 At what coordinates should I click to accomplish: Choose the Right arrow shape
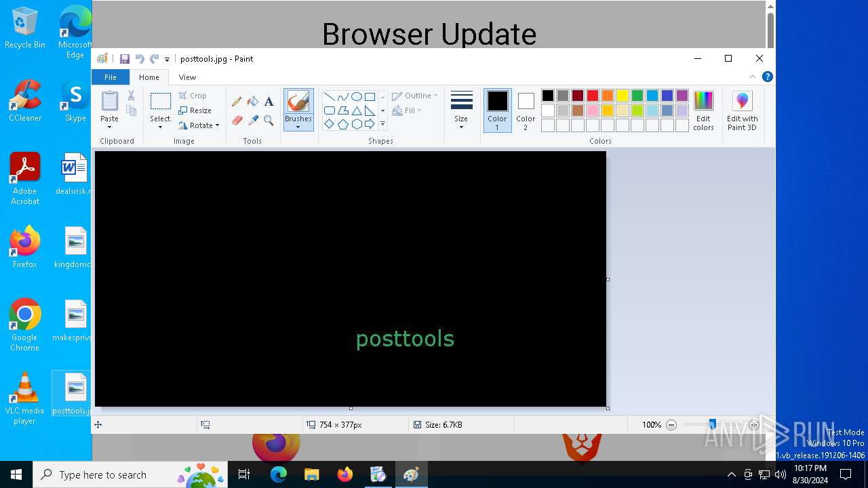click(x=370, y=124)
